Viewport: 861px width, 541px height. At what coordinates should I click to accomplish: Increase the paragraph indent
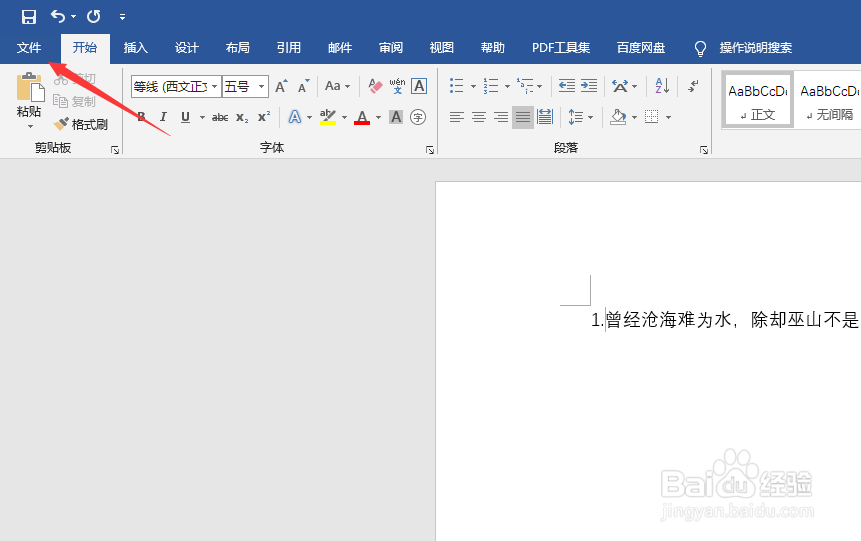[x=589, y=86]
